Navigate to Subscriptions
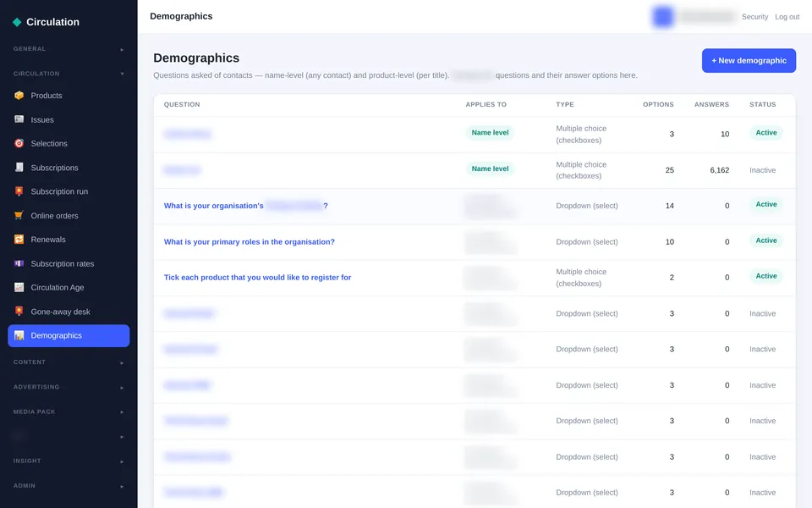 coord(69,168)
